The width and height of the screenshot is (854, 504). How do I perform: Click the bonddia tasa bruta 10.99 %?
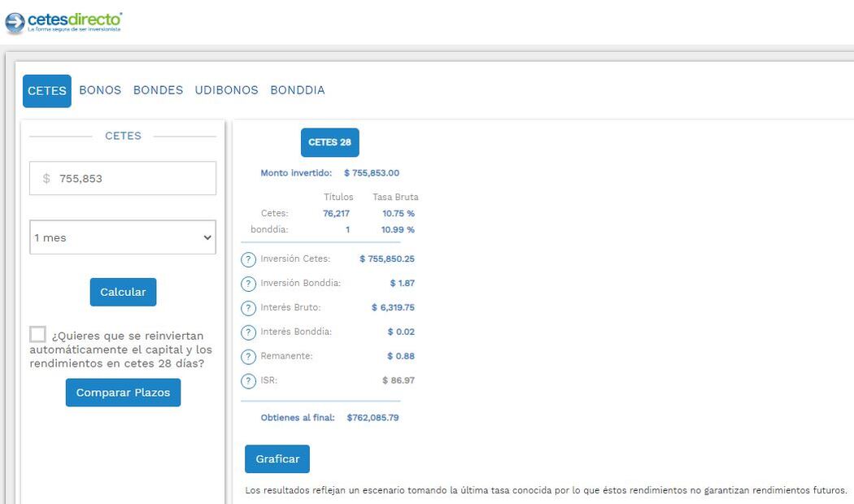(398, 230)
